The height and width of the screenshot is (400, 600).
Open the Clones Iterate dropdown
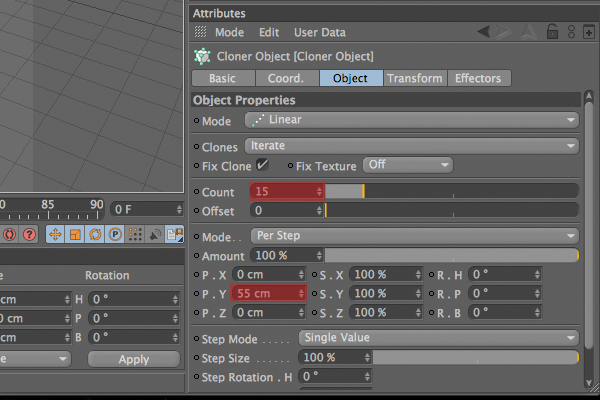[412, 146]
